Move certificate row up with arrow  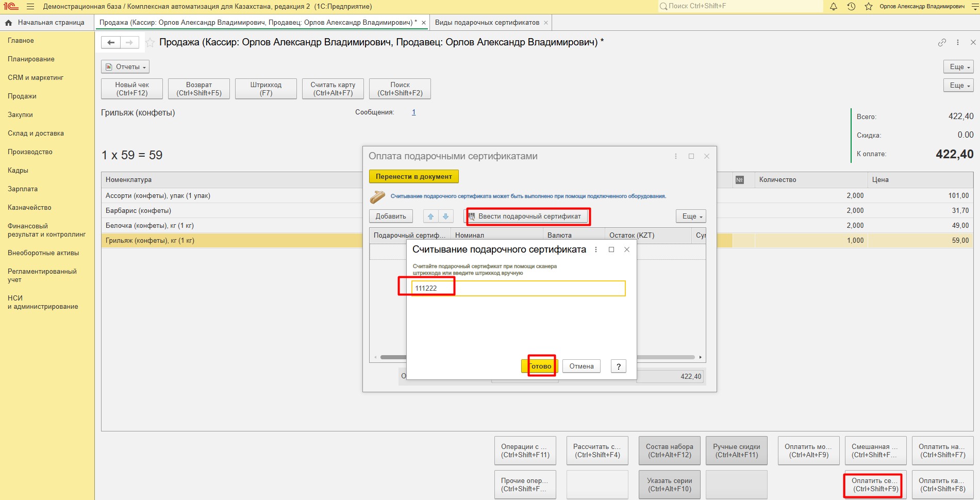click(x=430, y=216)
